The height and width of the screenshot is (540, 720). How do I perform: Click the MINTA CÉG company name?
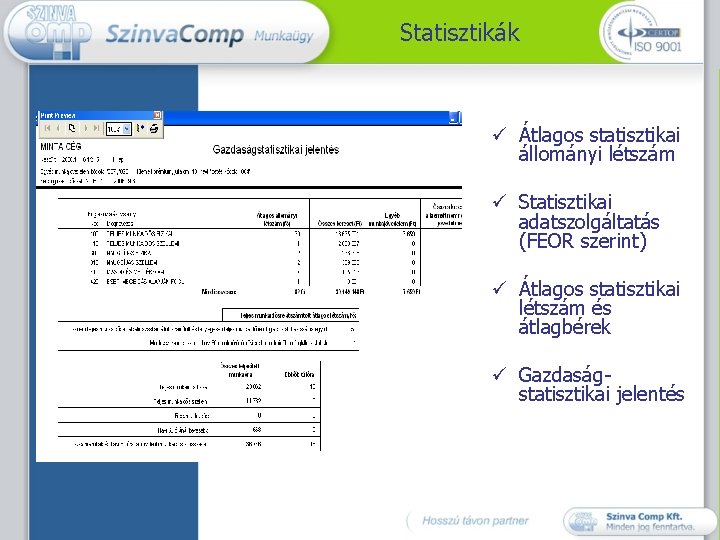click(x=61, y=147)
